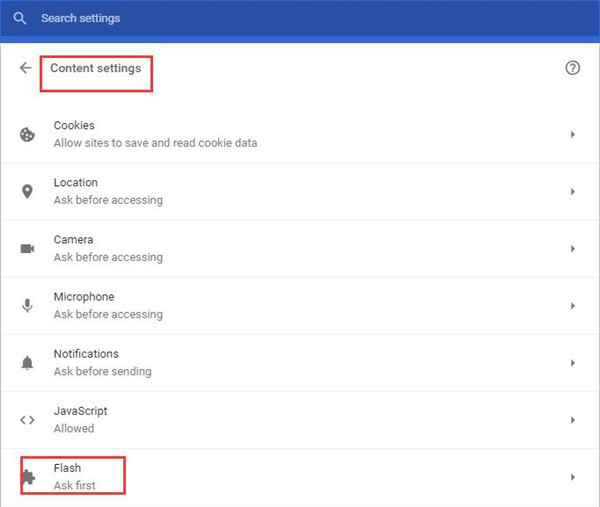This screenshot has width=600, height=507.
Task: Open the Location setting
Action: pos(300,192)
